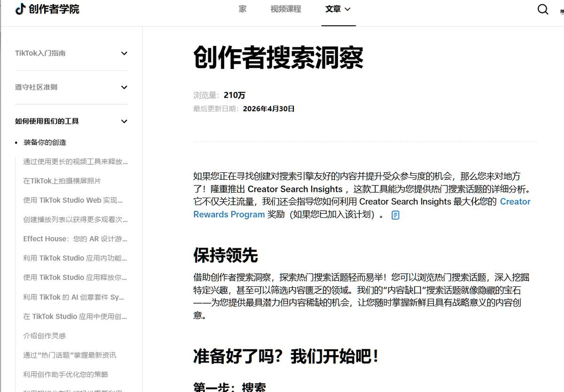Open 通过使用更长的视频工具来释放 article
Viewport: 564px width, 392px height.
[76, 162]
